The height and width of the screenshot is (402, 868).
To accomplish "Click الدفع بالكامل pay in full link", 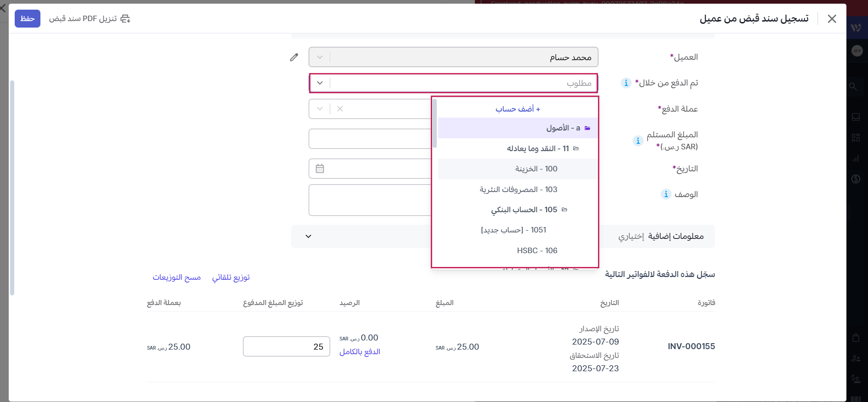I will pyautogui.click(x=360, y=352).
